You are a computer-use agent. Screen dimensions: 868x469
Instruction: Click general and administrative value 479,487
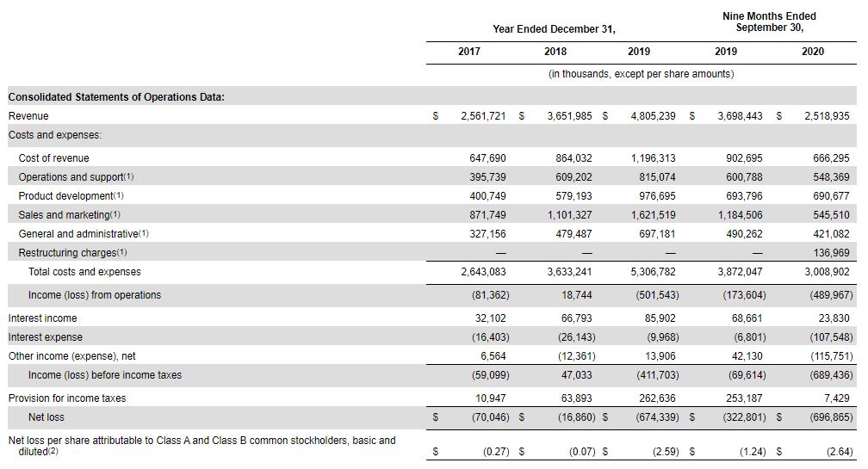[x=574, y=234]
